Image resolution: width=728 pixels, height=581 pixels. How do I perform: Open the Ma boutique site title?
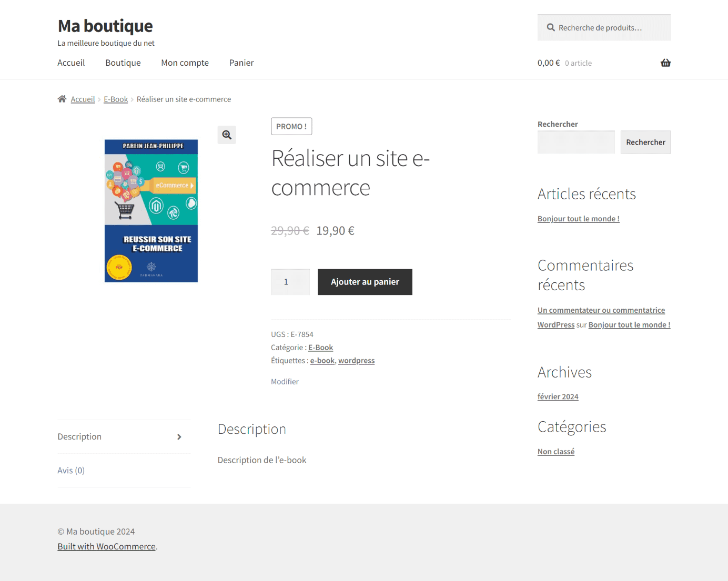tap(105, 26)
